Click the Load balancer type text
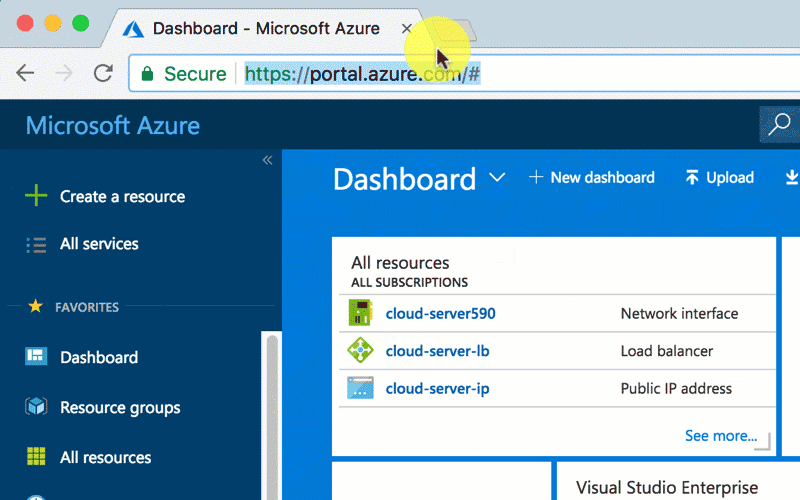Viewport: 800px width, 500px height. (667, 351)
